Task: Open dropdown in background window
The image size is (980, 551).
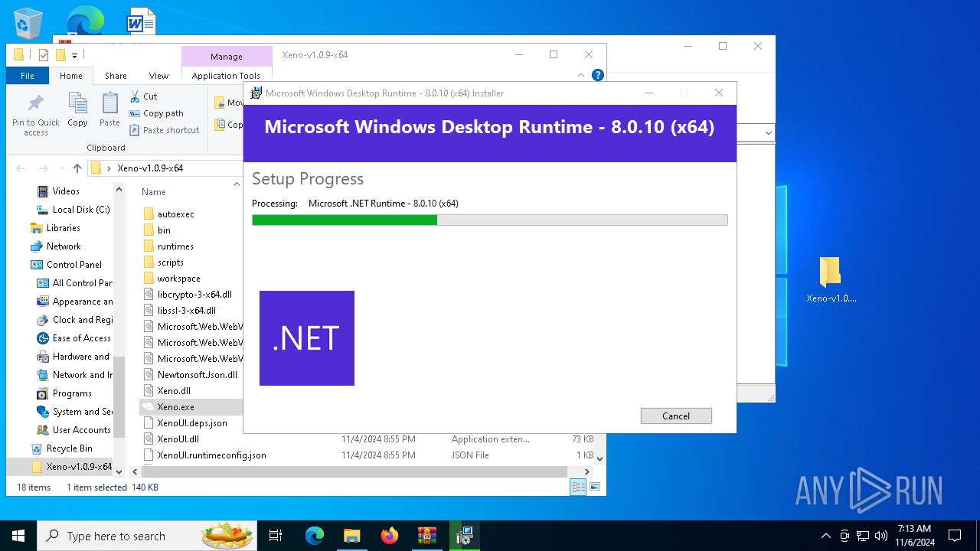Action: click(x=768, y=133)
